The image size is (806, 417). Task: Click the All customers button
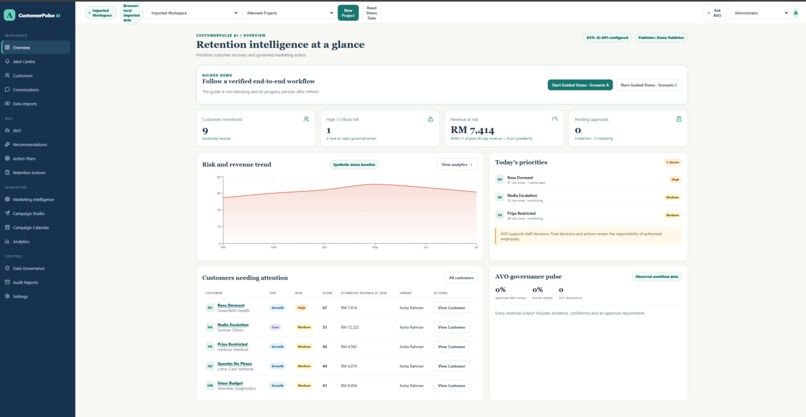click(x=461, y=278)
